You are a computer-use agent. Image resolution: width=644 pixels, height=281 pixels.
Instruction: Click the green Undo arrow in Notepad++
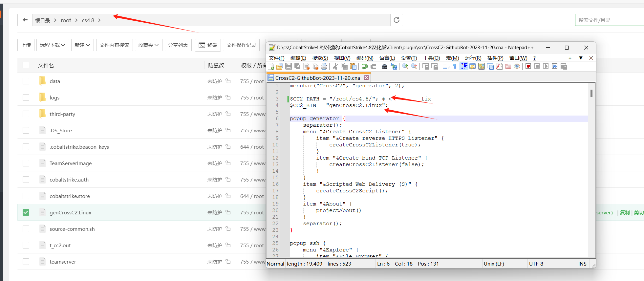364,66
